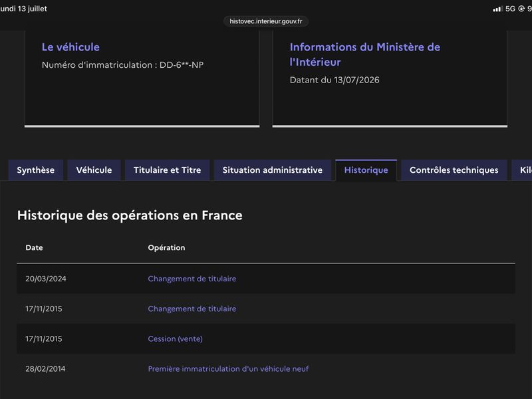Switch to the Véhicule tab
This screenshot has width=532, height=399.
[x=94, y=170]
